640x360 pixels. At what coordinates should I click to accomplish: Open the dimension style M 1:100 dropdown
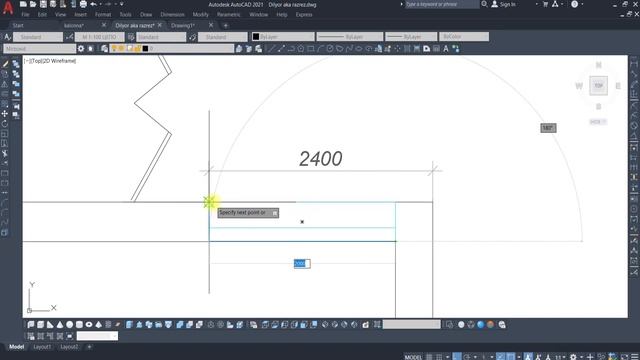pos(100,37)
